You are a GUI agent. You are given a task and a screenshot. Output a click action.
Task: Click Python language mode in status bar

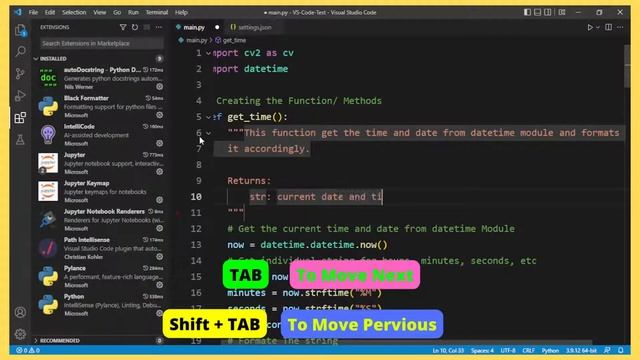click(550, 350)
